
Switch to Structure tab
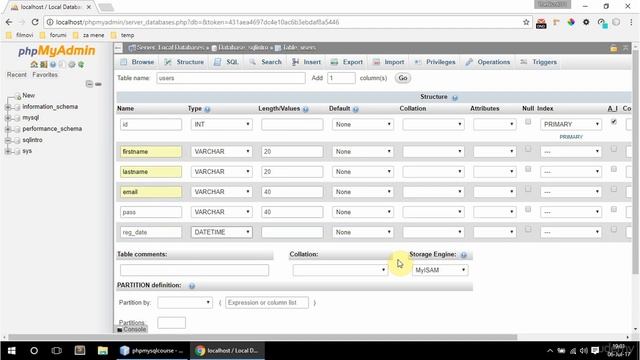tap(184, 62)
